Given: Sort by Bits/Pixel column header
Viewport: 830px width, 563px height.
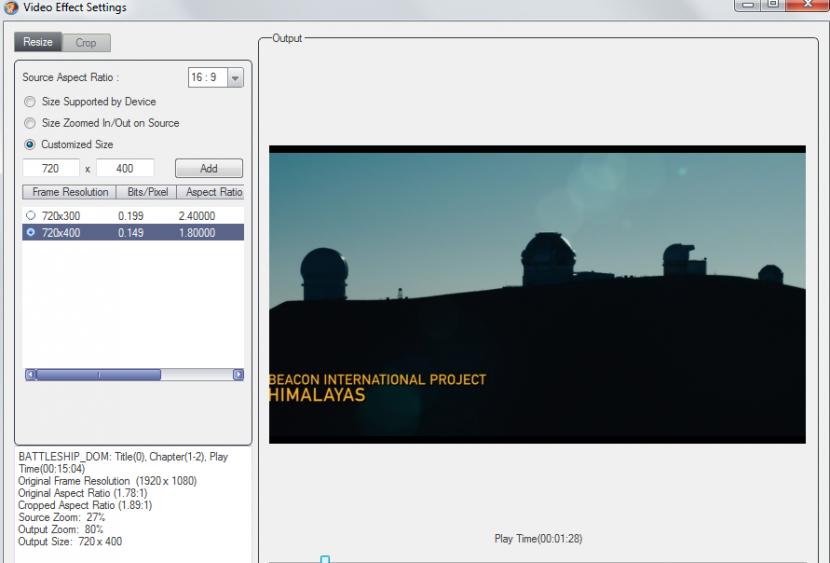Looking at the screenshot, I should [x=147, y=192].
